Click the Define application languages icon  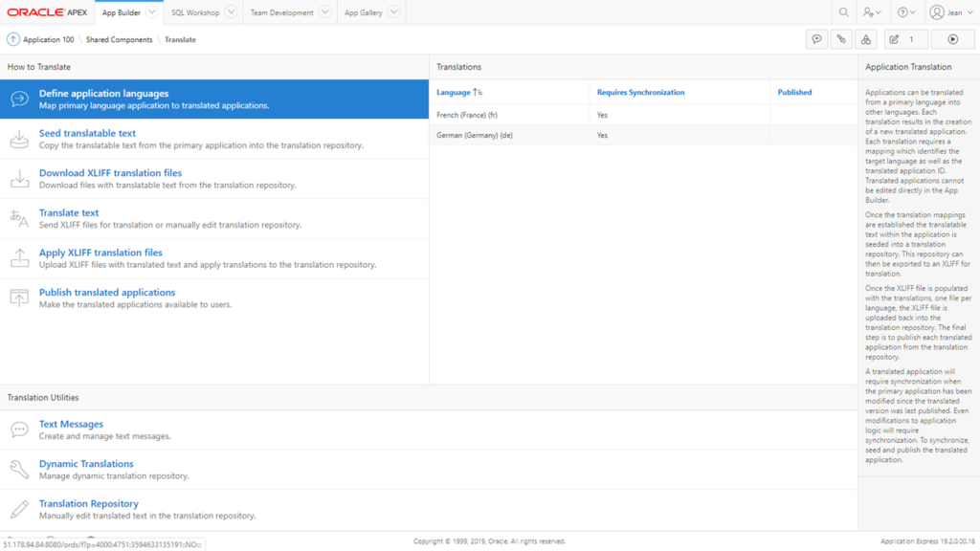19,99
